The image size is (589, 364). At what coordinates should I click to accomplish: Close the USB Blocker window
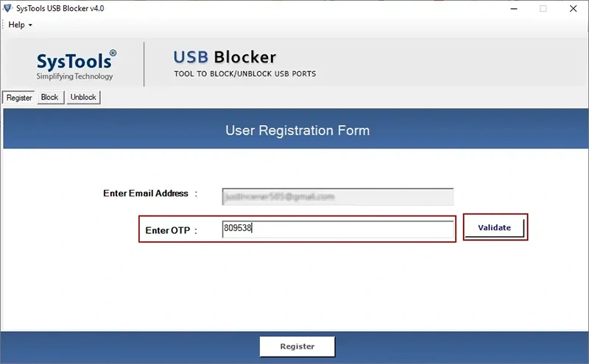[573, 9]
